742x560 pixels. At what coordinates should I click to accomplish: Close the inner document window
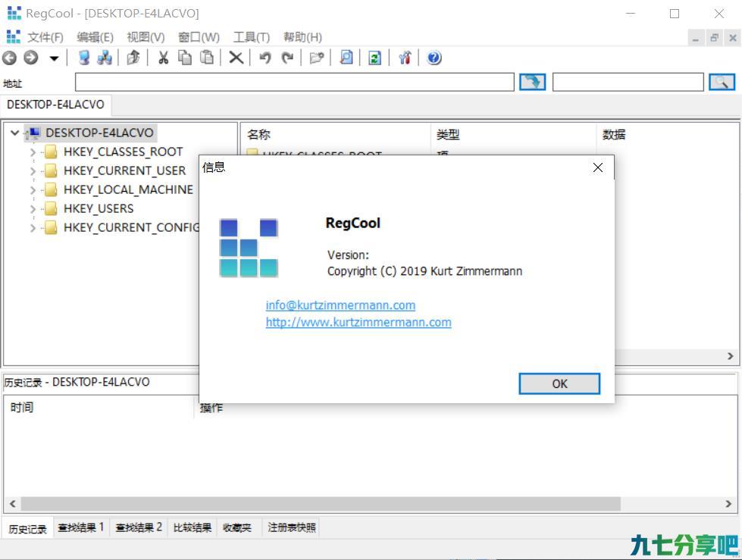pos(733,38)
